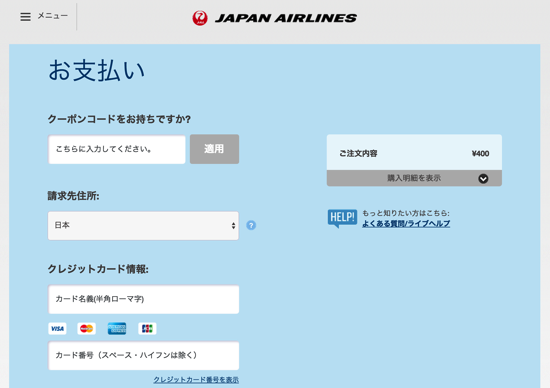The image size is (550, 388).
Task: Click the JAPAN AIRLINES wordmark
Action: [286, 18]
